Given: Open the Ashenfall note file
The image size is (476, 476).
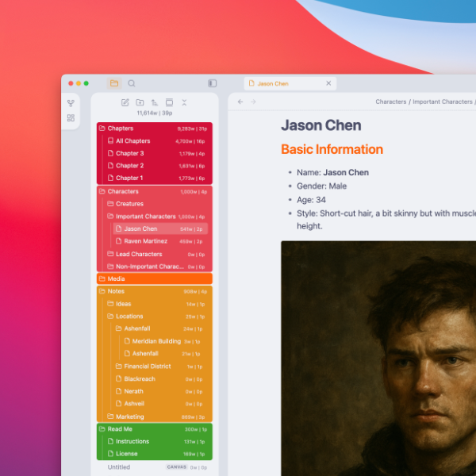Looking at the screenshot, I should point(164,354).
